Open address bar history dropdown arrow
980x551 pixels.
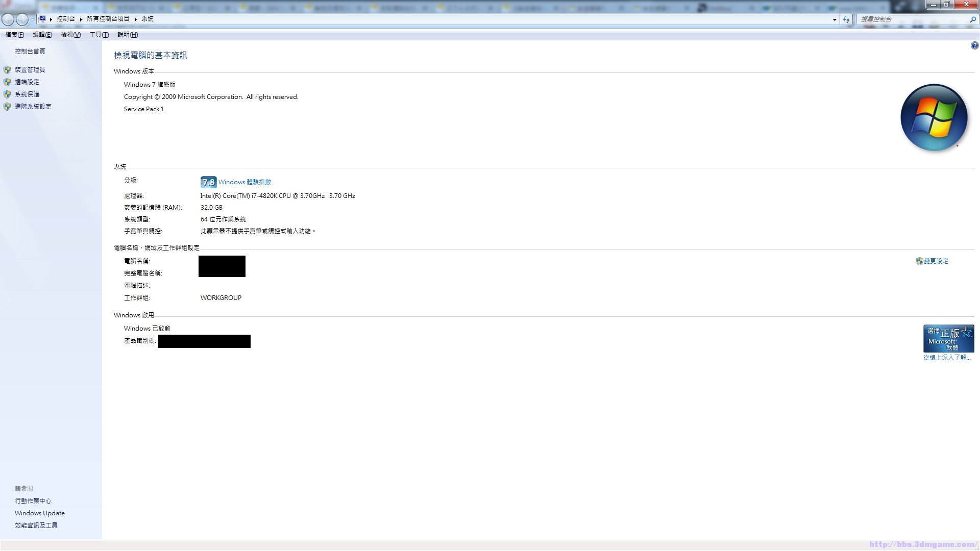(x=835, y=19)
